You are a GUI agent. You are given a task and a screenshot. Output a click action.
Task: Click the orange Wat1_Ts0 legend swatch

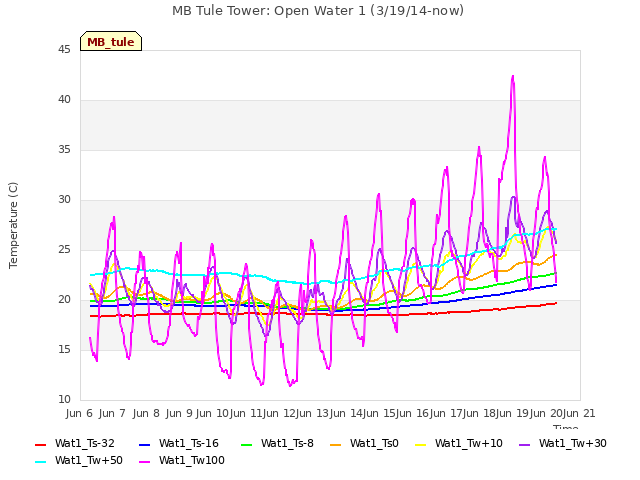pyautogui.click(x=336, y=444)
